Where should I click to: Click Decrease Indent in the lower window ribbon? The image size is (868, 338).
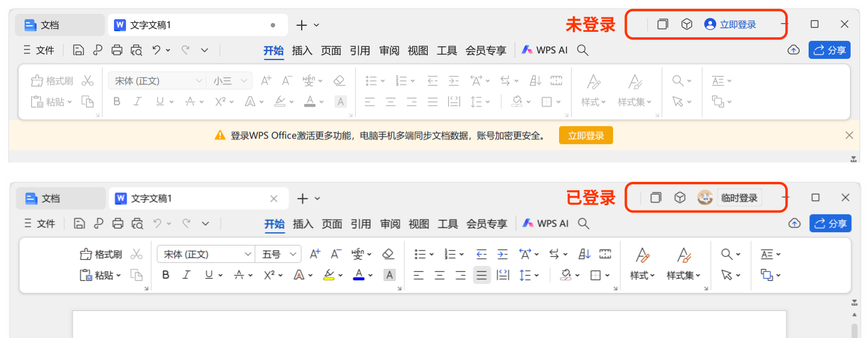tap(482, 254)
